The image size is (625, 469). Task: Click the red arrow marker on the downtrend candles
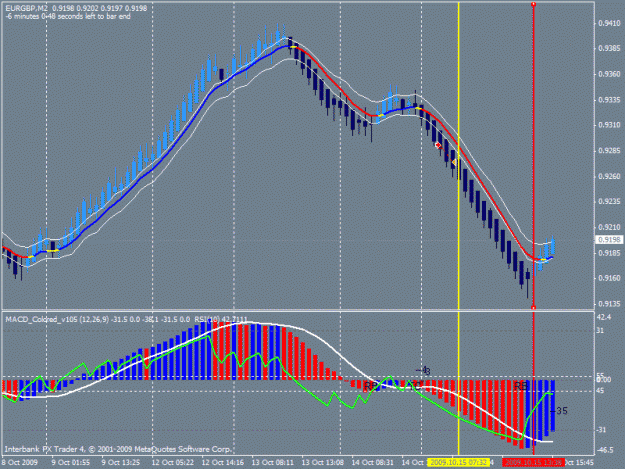(x=438, y=145)
